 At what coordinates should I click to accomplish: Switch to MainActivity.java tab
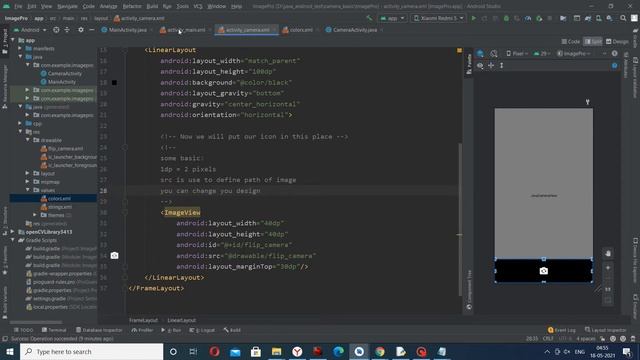(x=127, y=30)
